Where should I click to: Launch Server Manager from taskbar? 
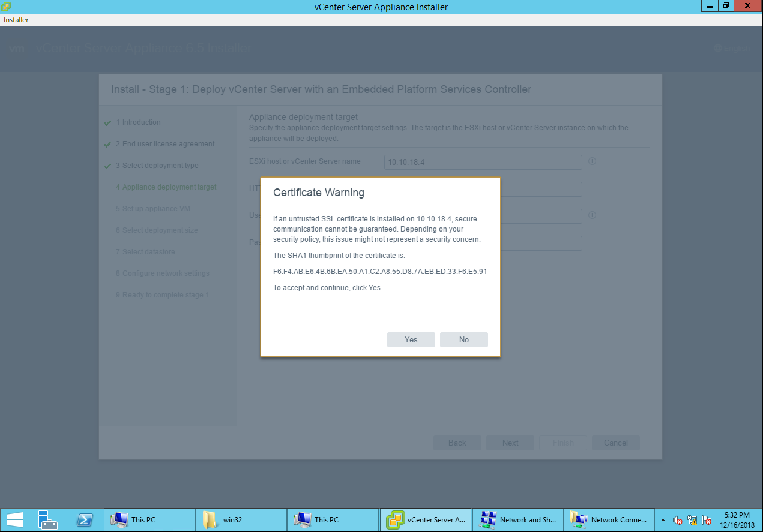(x=47, y=520)
